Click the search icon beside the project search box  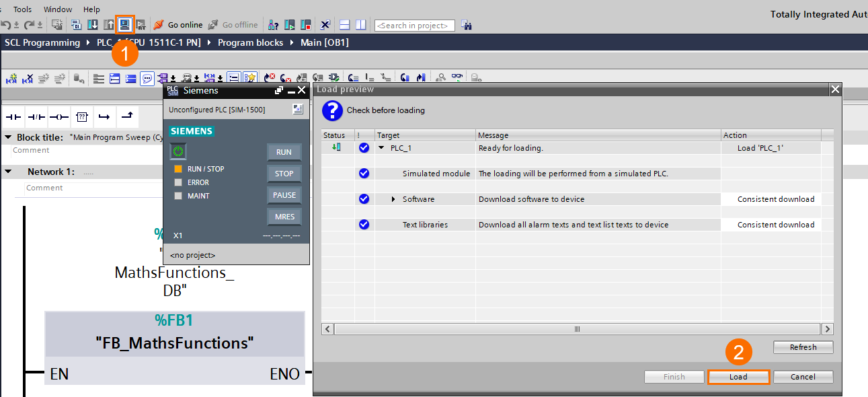(x=466, y=25)
